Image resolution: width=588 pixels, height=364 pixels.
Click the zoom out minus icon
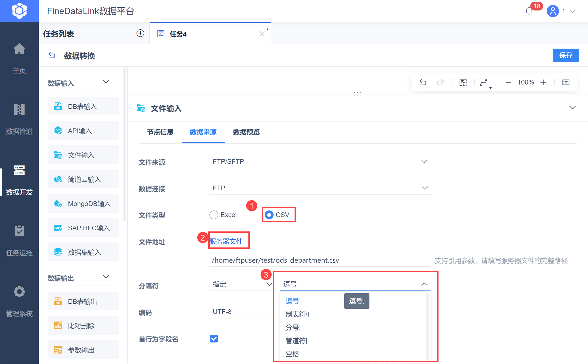coord(508,82)
